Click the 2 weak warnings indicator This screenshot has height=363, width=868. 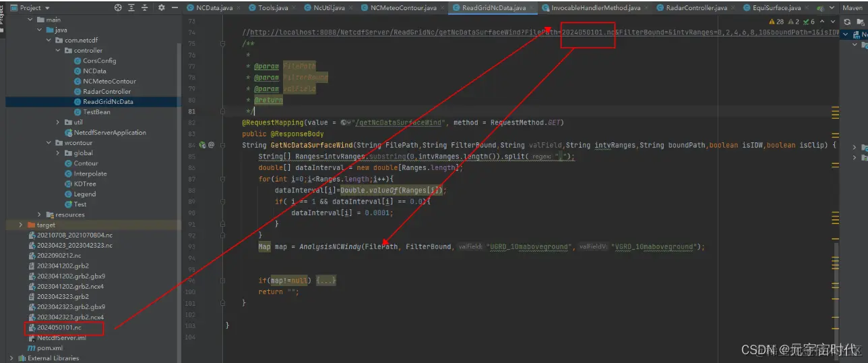793,22
